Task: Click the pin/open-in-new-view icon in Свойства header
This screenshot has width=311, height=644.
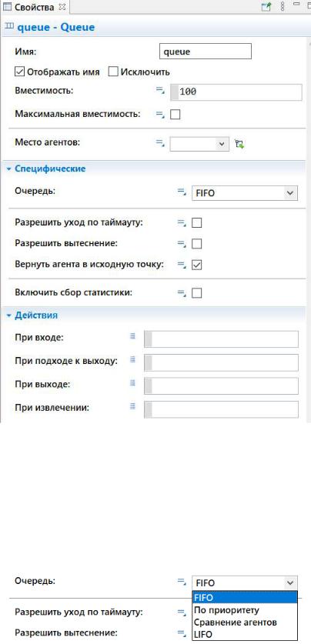Action: (x=266, y=7)
